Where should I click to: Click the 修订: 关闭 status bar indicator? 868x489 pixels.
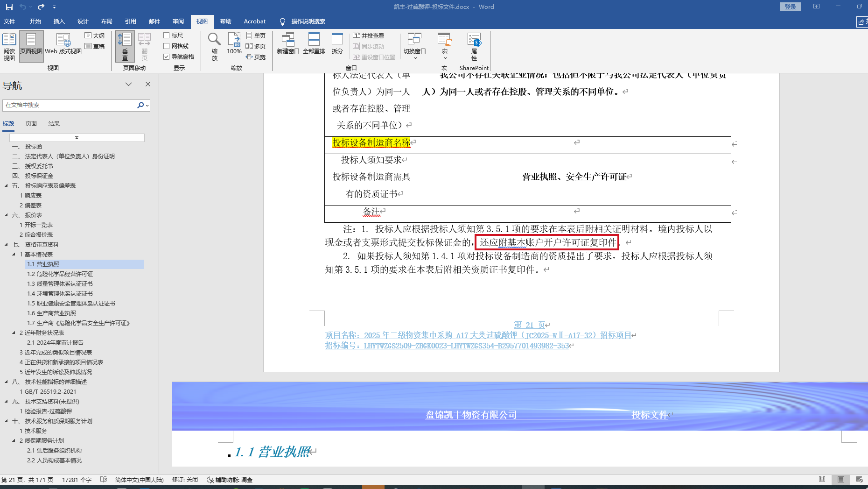coord(185,480)
